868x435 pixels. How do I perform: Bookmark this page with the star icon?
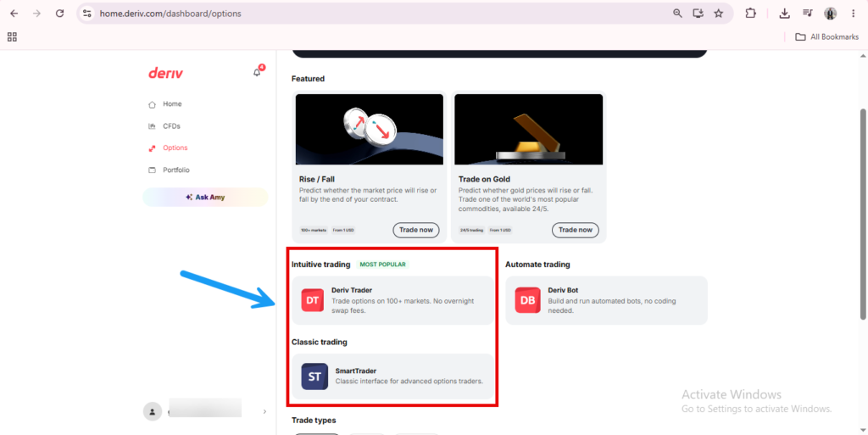click(x=719, y=14)
